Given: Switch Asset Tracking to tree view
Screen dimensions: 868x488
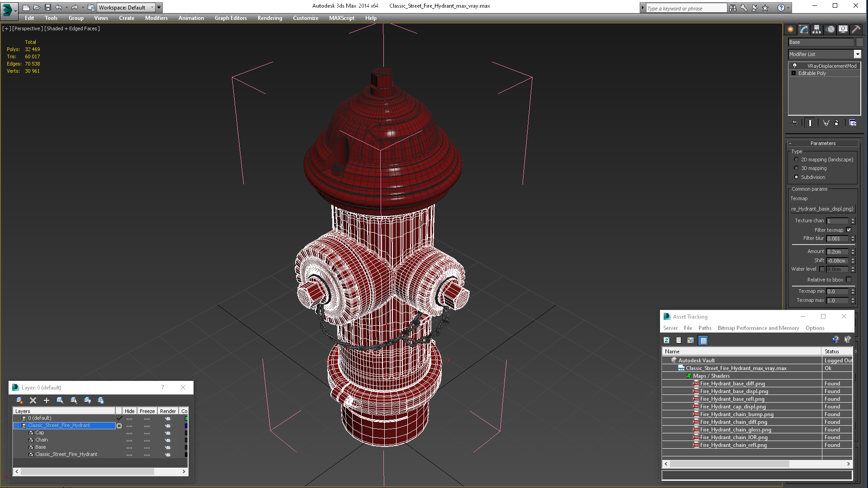Looking at the screenshot, I should (x=690, y=340).
